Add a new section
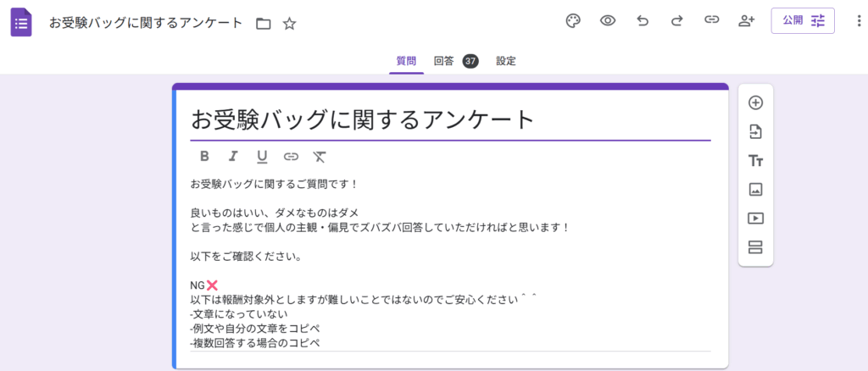The height and width of the screenshot is (371, 868). tap(755, 247)
